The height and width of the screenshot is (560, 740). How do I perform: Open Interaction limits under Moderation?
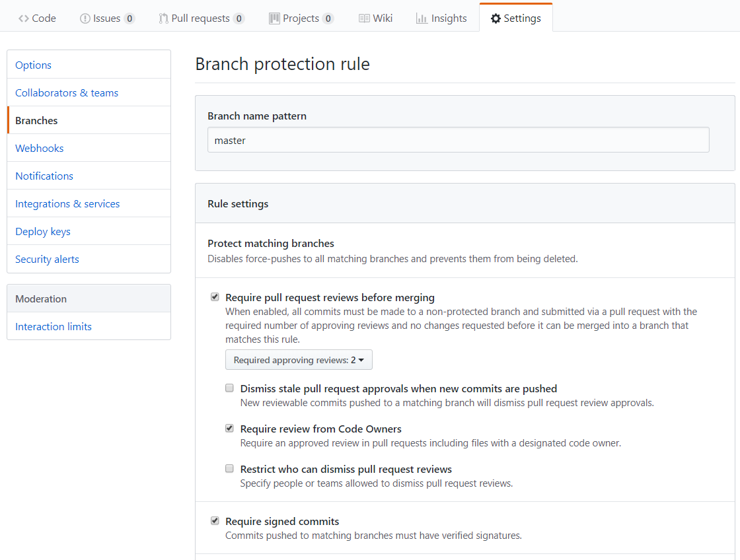(54, 327)
